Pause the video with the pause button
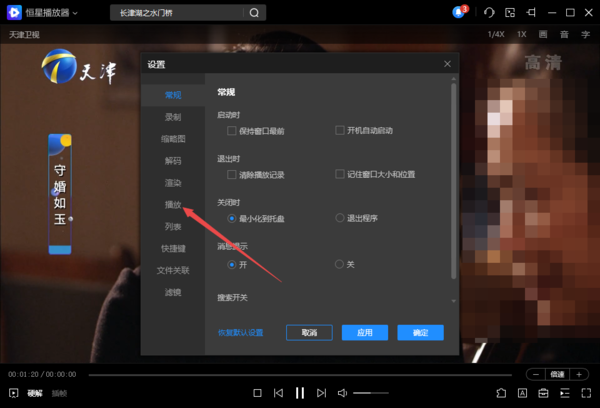 299,393
